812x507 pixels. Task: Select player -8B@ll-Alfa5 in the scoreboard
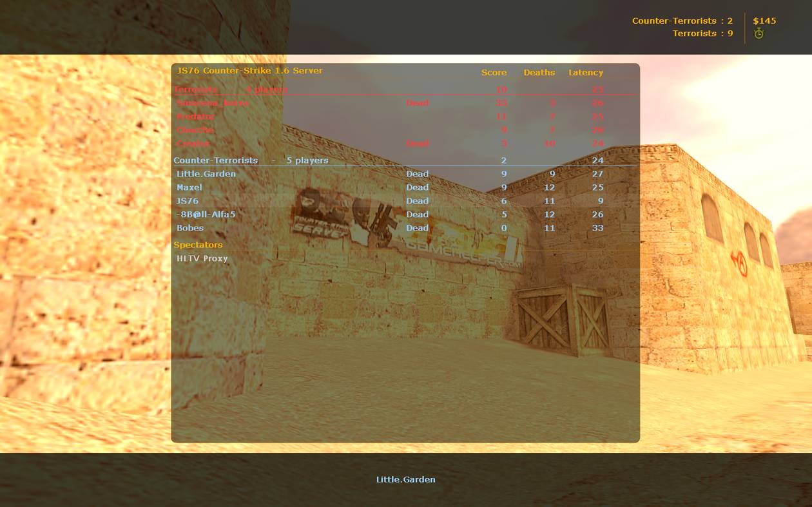pyautogui.click(x=206, y=215)
